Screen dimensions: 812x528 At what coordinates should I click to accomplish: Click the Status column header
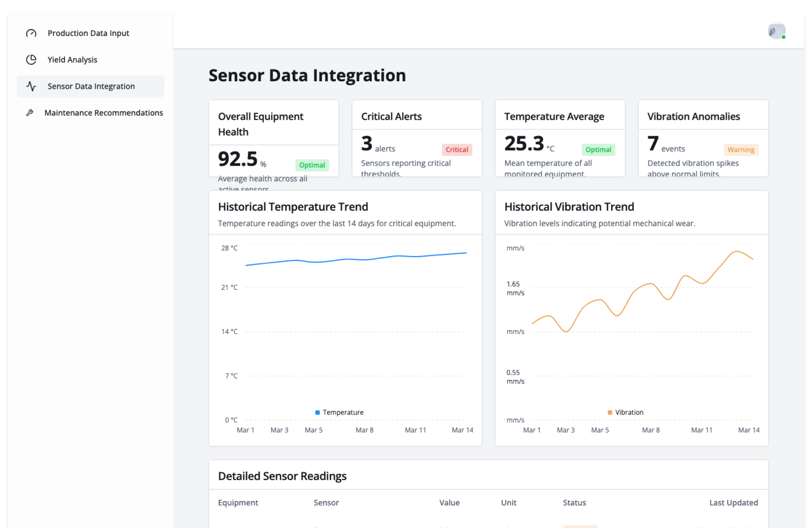pos(574,503)
